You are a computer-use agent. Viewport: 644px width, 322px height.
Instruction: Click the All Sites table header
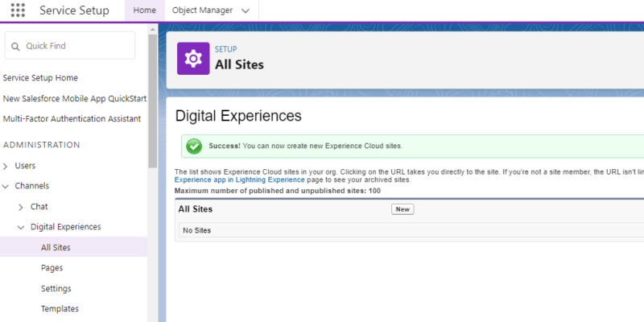(196, 209)
